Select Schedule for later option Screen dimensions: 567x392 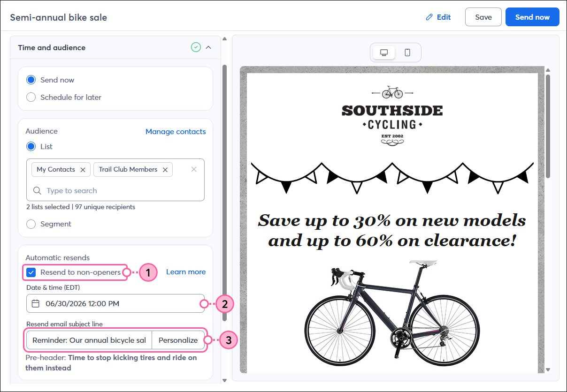[31, 97]
